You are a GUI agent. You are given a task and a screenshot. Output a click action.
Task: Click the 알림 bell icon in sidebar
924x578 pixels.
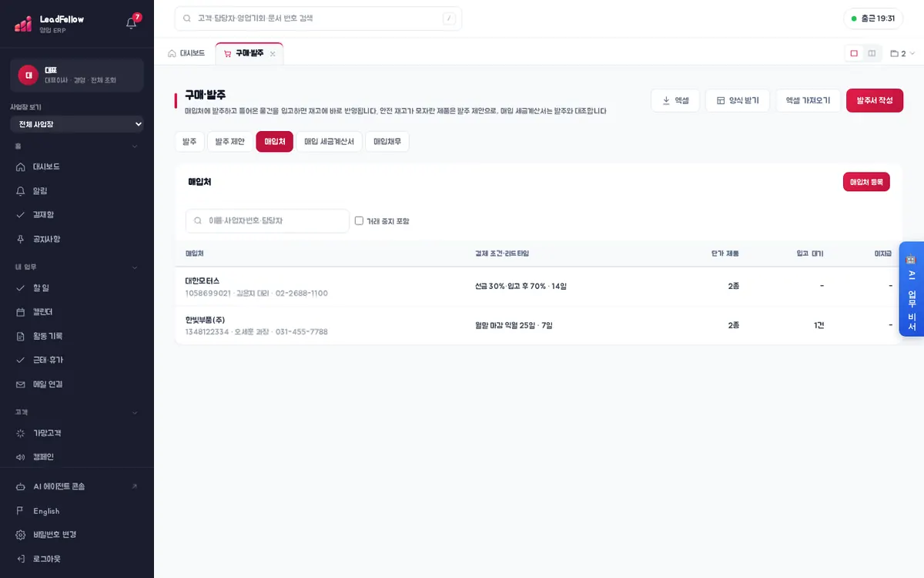[x=21, y=190]
